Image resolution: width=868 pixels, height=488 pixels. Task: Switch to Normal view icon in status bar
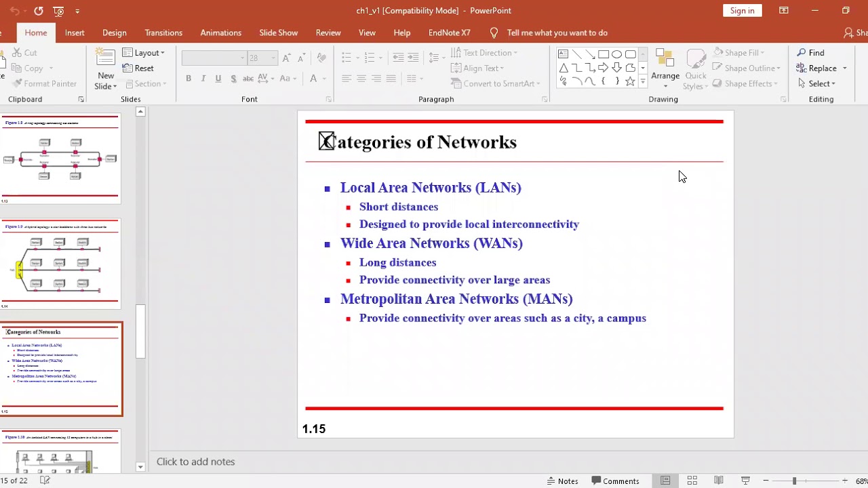665,481
